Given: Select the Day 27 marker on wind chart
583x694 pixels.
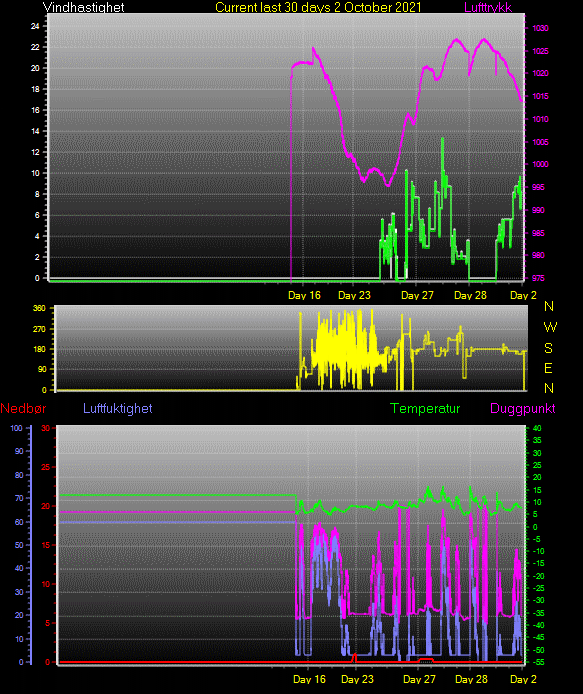Looking at the screenshot, I should (417, 295).
